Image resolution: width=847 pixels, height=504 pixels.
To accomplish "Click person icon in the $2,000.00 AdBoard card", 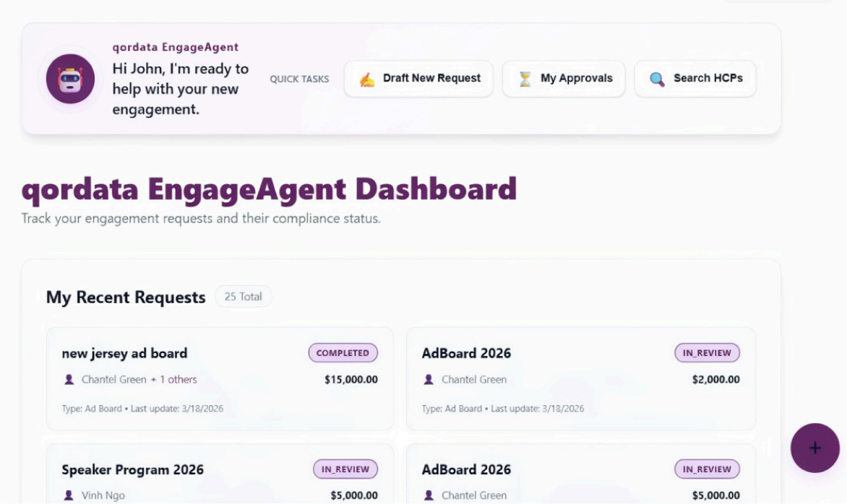I will [x=429, y=379].
